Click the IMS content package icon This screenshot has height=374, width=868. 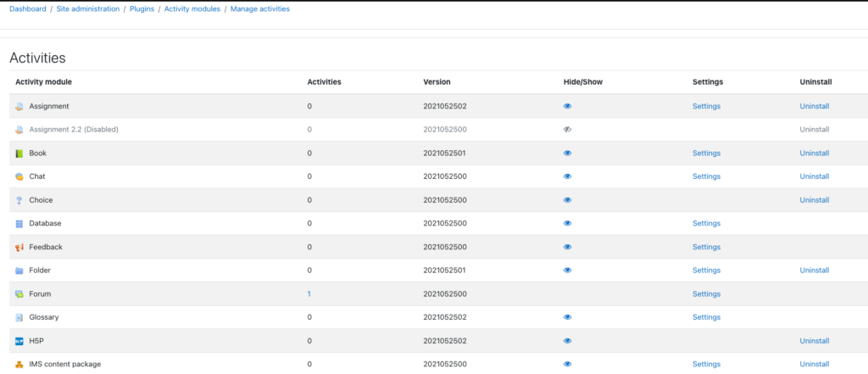[19, 365]
